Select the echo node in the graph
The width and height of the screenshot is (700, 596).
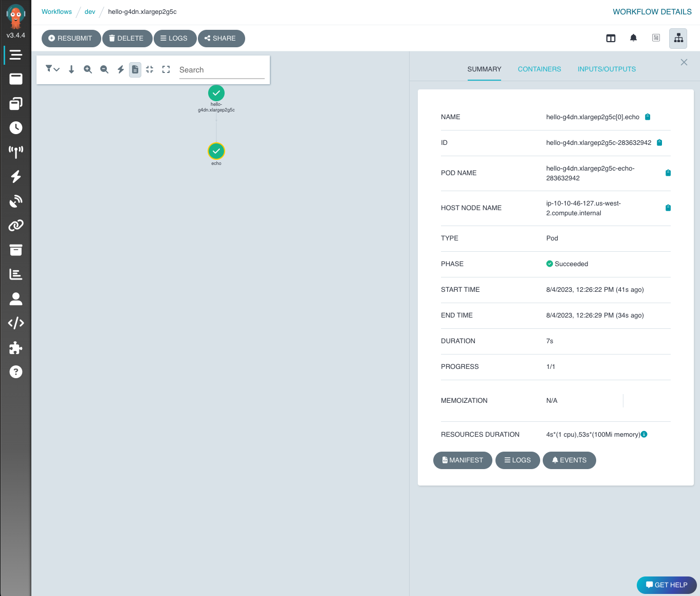[x=216, y=151]
